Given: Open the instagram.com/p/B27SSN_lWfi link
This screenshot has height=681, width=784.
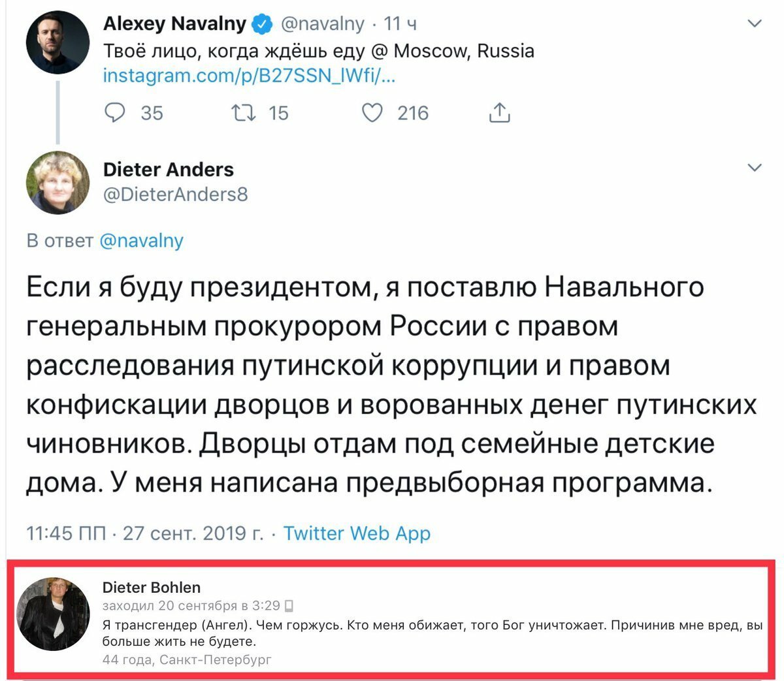Looking at the screenshot, I should pos(250,76).
